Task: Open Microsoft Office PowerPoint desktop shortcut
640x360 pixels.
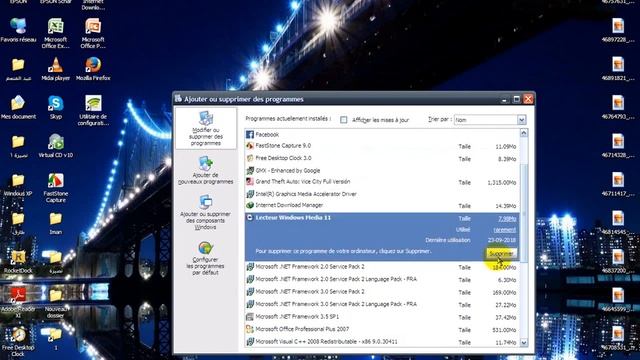Action: pyautogui.click(x=93, y=33)
